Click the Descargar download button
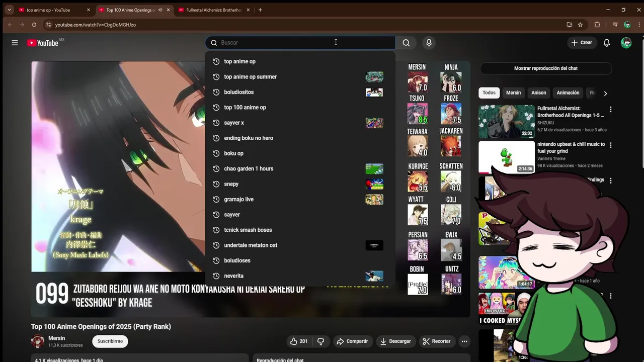The width and height of the screenshot is (644, 362). tap(395, 341)
